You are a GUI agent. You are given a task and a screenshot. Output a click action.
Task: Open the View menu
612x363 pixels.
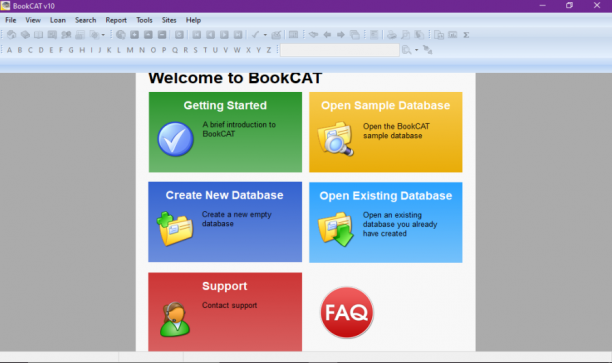click(x=33, y=20)
